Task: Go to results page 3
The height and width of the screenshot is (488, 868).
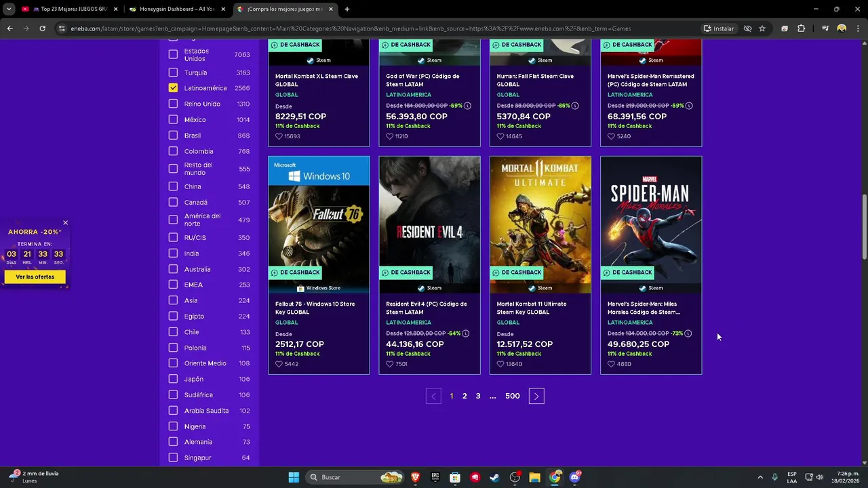Action: (x=478, y=396)
